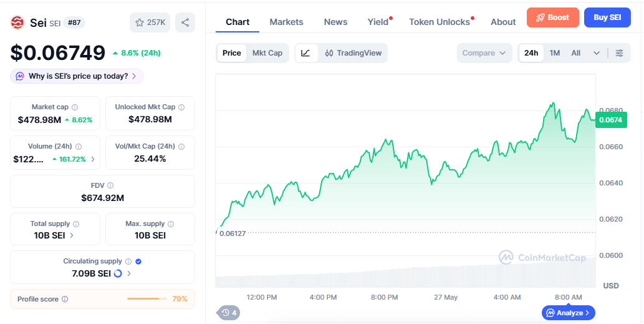Viewport: 644px width, 324px height.
Task: Switch to TradingView chart mode
Action: point(353,53)
